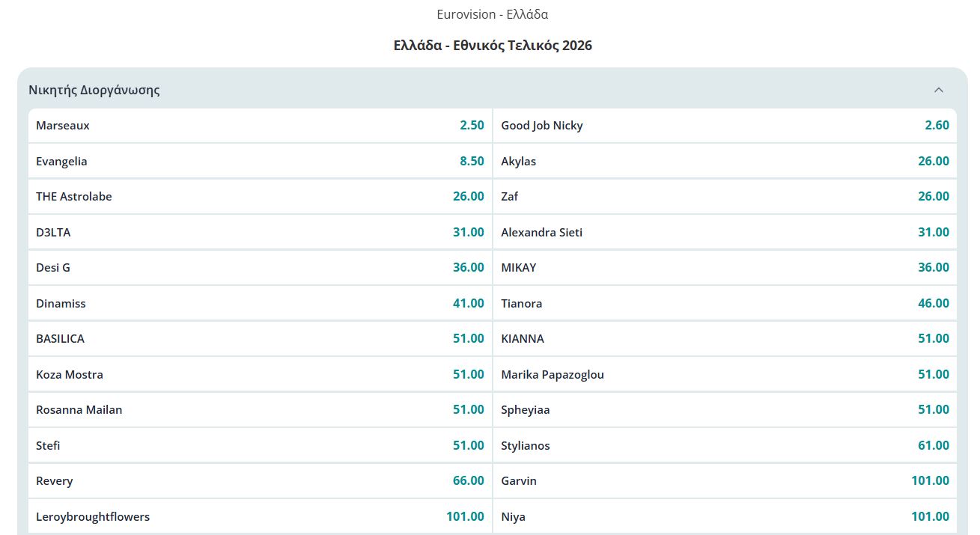Select THE Astrolabe betting option
The image size is (980, 535).
(260, 196)
